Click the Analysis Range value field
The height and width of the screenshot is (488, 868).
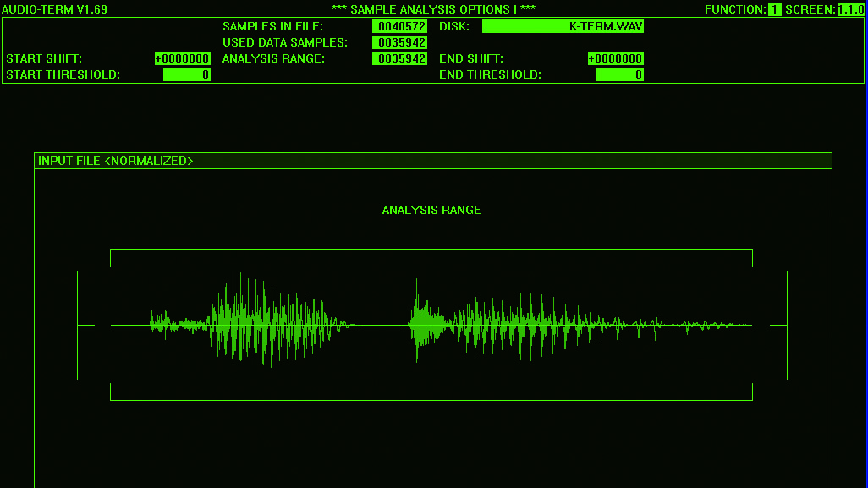coord(399,58)
